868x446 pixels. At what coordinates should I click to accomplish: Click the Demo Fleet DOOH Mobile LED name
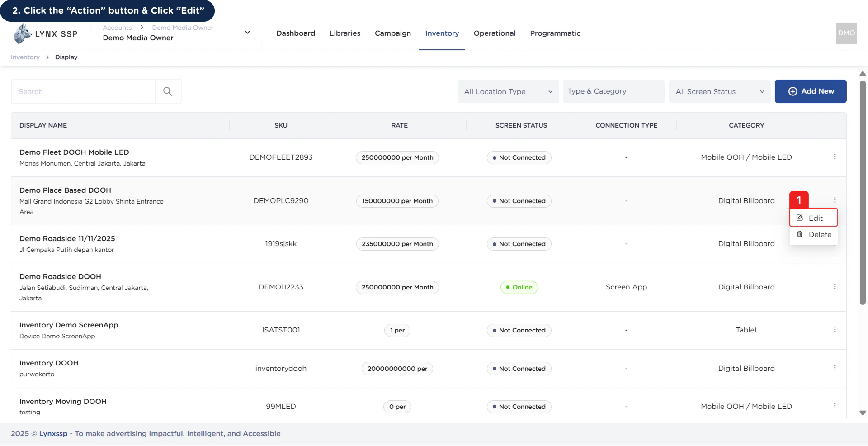tap(74, 152)
